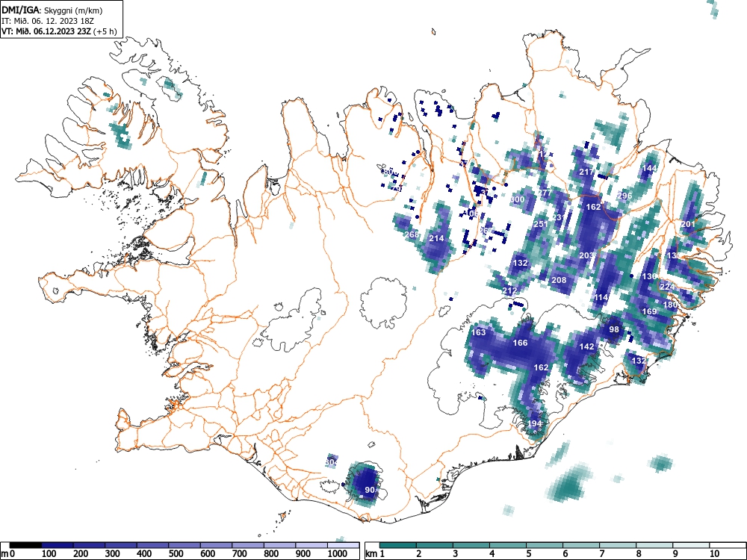This screenshot has width=747, height=560.
Task: Click the '100' label on the metres legend
Action: (x=49, y=554)
